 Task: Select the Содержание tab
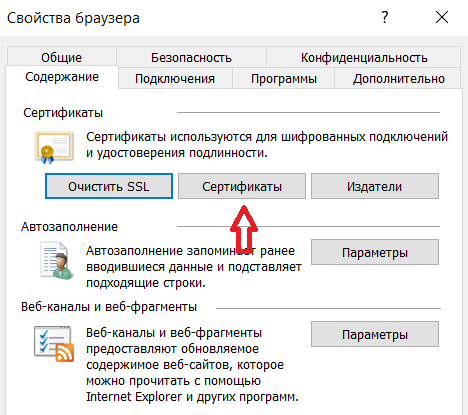coord(62,77)
